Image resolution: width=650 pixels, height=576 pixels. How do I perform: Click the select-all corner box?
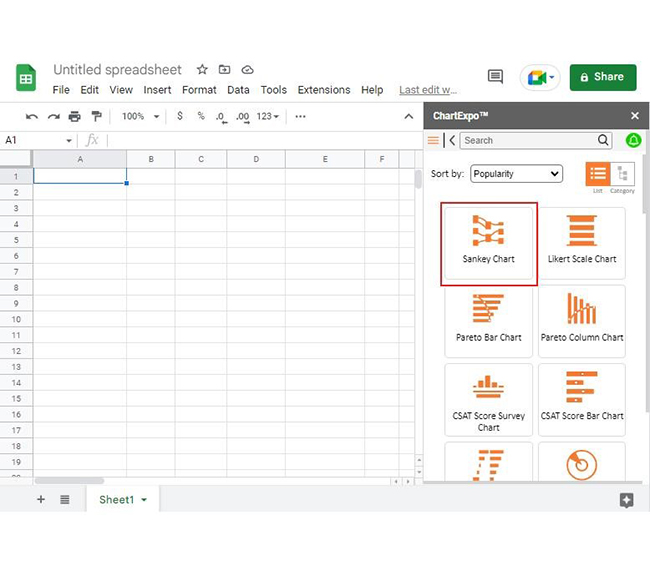[16, 159]
